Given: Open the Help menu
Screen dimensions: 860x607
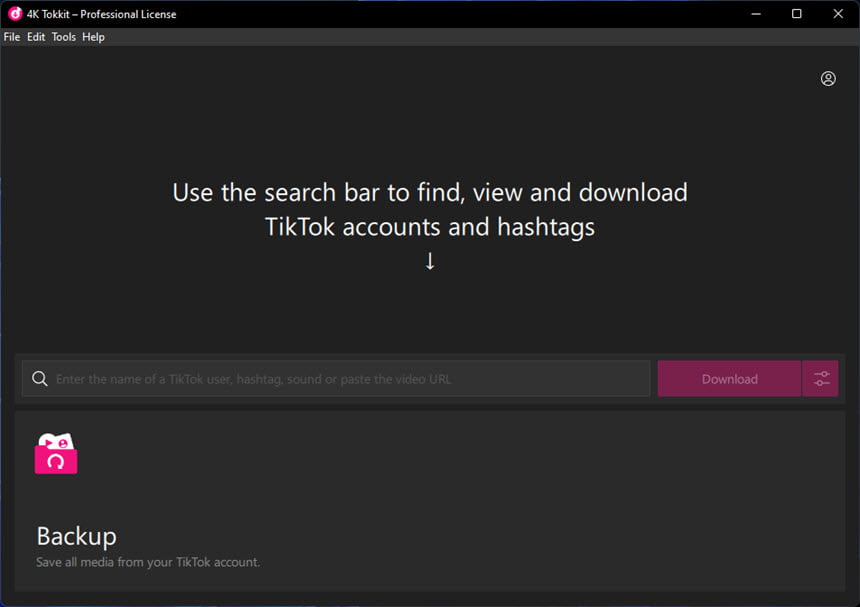Looking at the screenshot, I should point(93,37).
